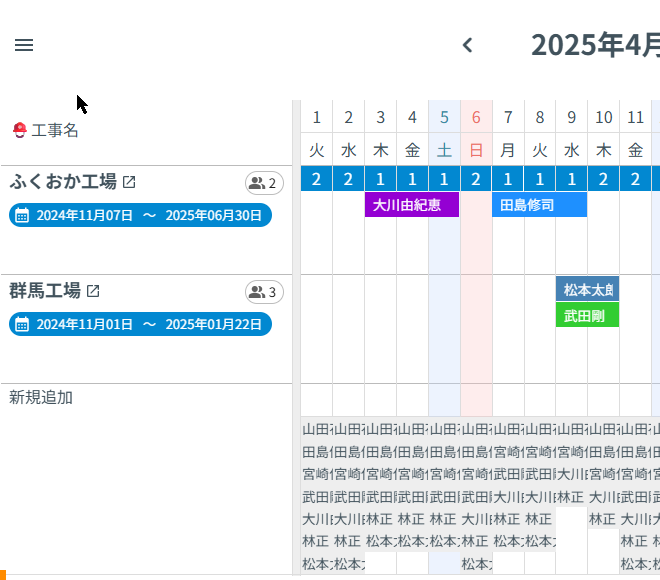Select day 5 Saturday header
This screenshot has width=660, height=580.
(x=444, y=117)
